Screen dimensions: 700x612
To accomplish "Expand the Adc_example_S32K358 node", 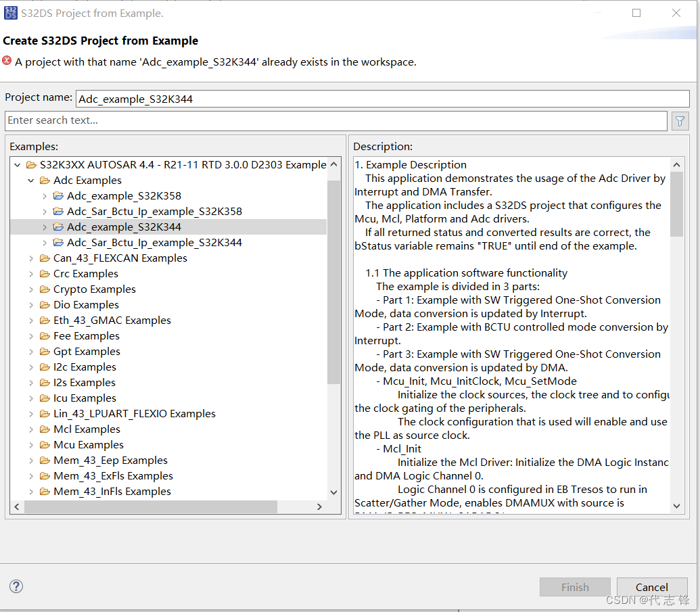I will click(44, 195).
